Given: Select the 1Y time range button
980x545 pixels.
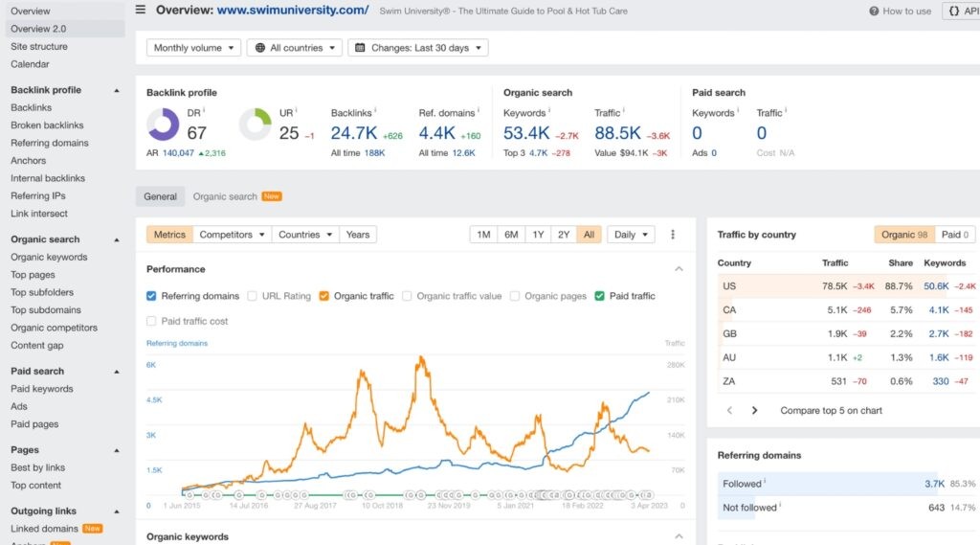Looking at the screenshot, I should point(538,235).
